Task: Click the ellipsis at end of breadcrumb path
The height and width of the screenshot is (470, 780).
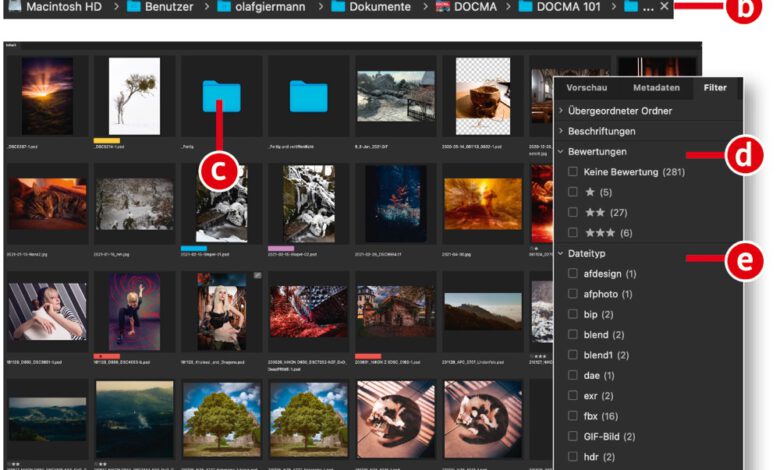Action: 650,7
